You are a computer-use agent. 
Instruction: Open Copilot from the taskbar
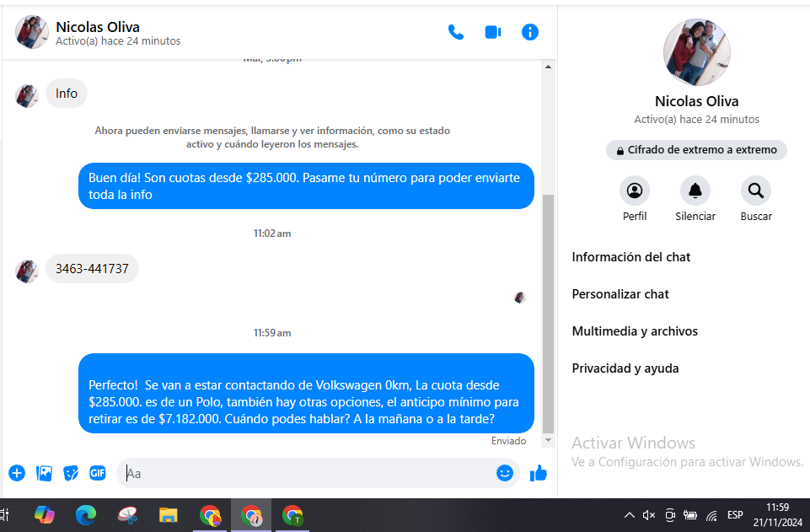(x=45, y=515)
